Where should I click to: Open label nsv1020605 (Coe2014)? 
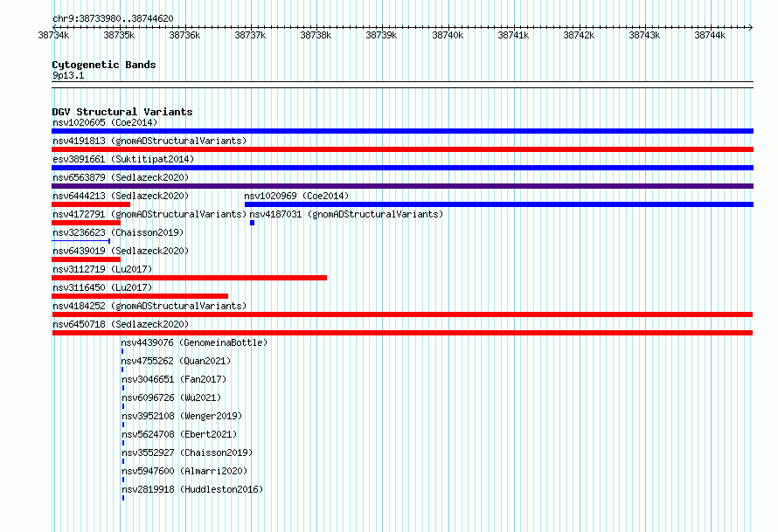pos(105,122)
